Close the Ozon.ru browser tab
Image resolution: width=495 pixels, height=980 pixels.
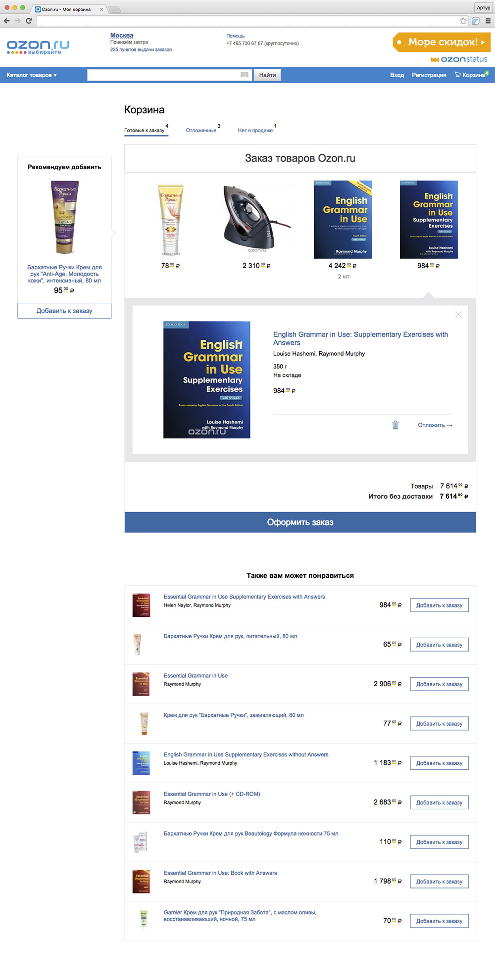pos(101,9)
